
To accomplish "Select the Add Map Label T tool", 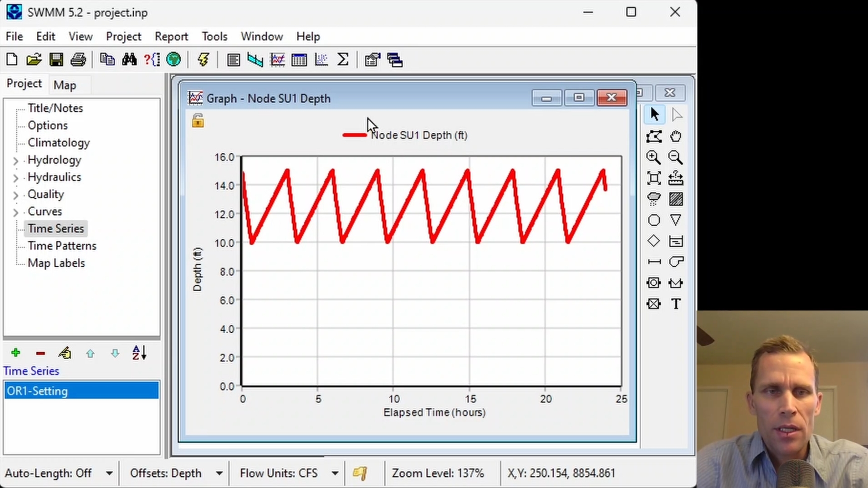I will (676, 304).
